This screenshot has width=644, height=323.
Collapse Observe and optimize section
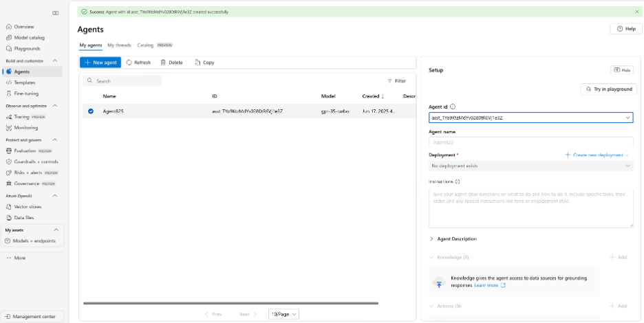55,106
